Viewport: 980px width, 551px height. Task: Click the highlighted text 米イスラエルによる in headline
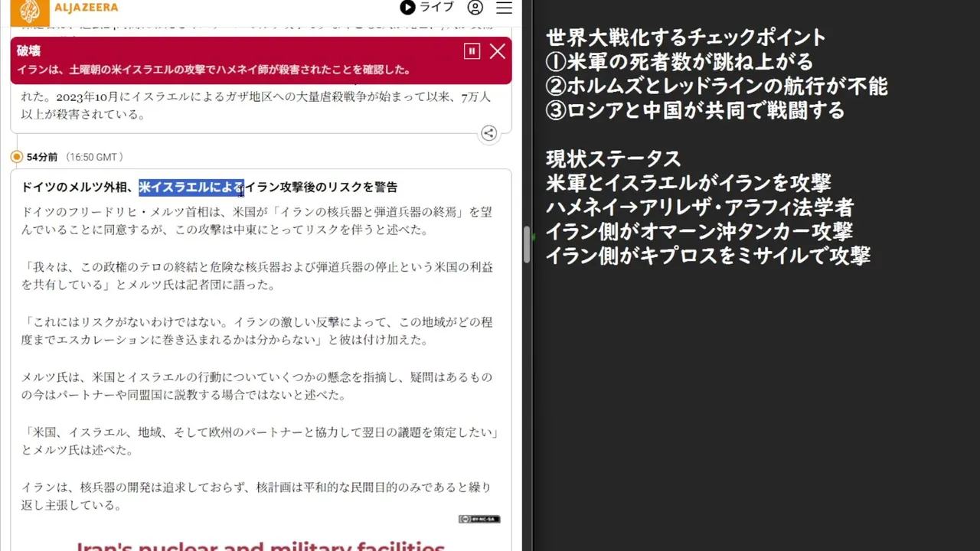point(191,187)
